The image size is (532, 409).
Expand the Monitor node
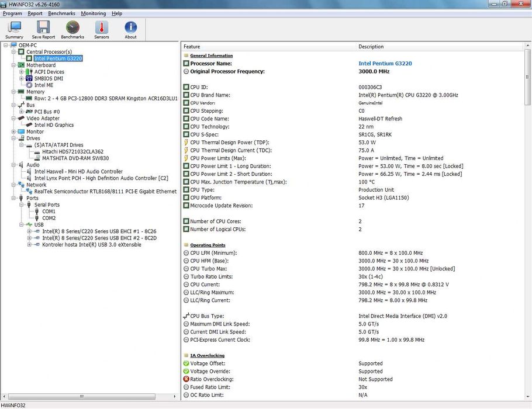(x=13, y=131)
